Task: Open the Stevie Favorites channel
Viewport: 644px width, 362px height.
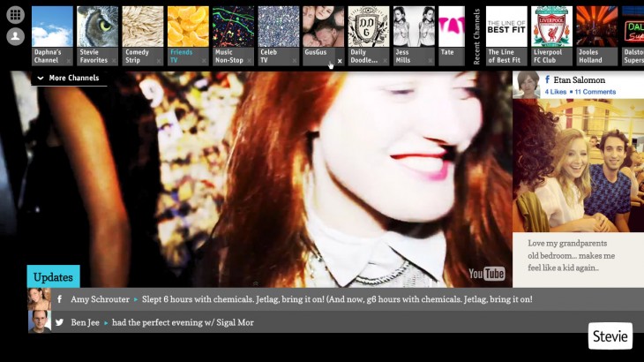Action: [97, 34]
